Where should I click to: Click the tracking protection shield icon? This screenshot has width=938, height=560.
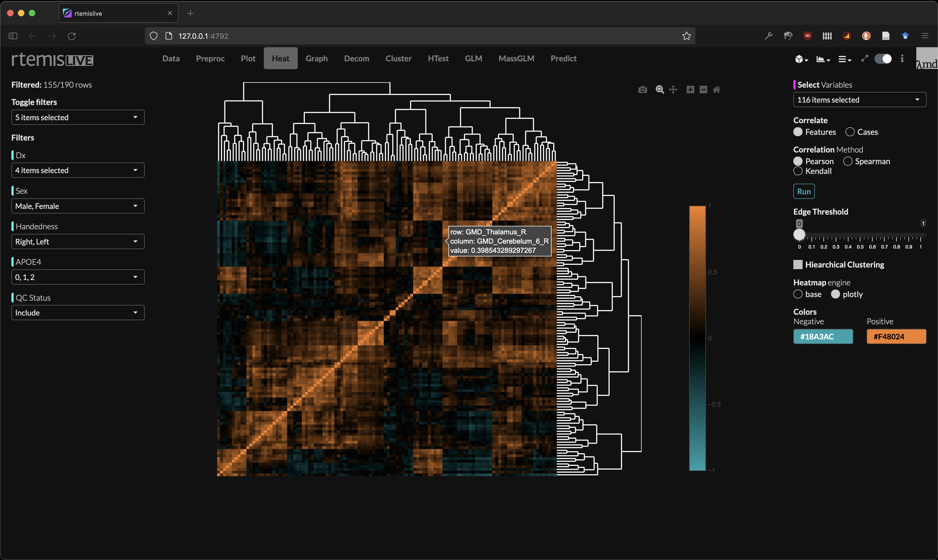(x=153, y=36)
